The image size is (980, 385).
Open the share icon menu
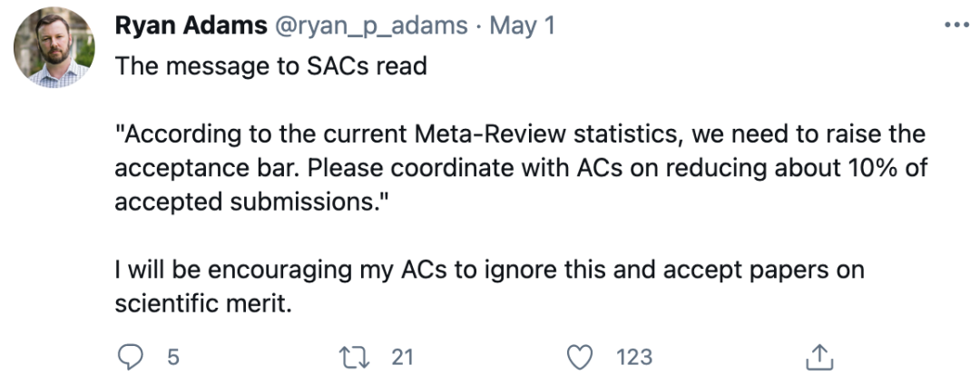pos(819,357)
